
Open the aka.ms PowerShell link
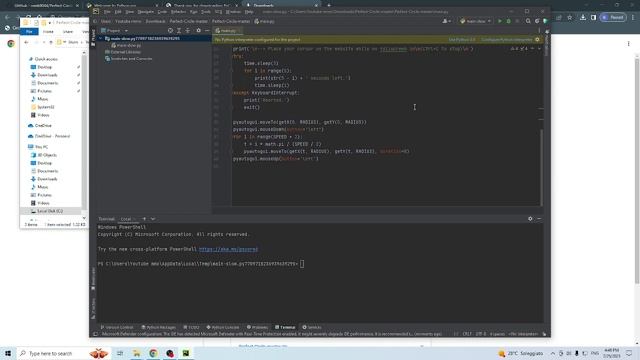228,249
